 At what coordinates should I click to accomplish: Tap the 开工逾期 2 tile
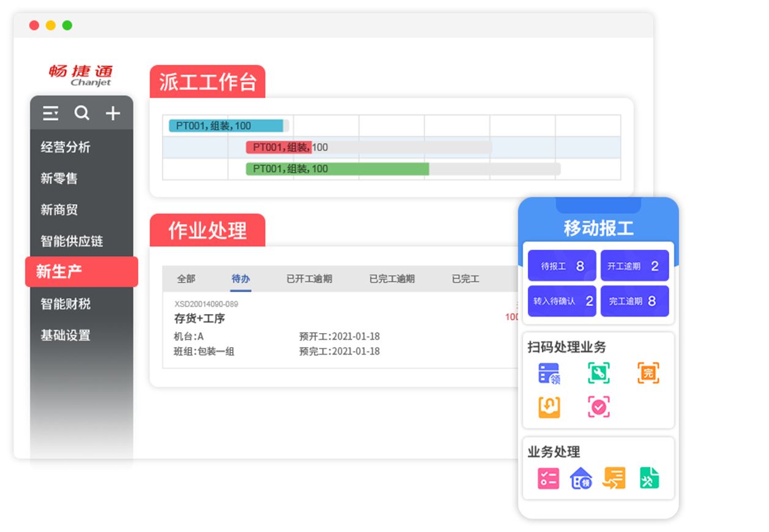[634, 266]
